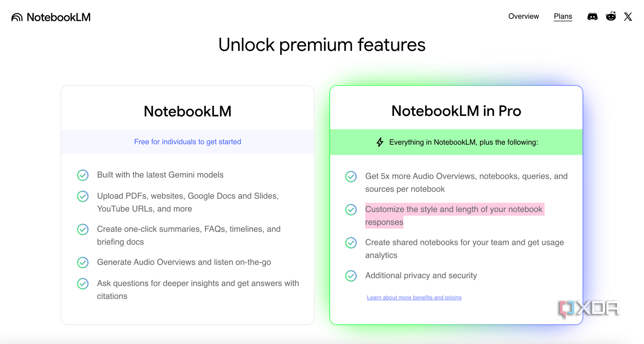Image resolution: width=644 pixels, height=344 pixels.
Task: Click checkmark beside Create shared notebooks
Action: click(x=351, y=243)
